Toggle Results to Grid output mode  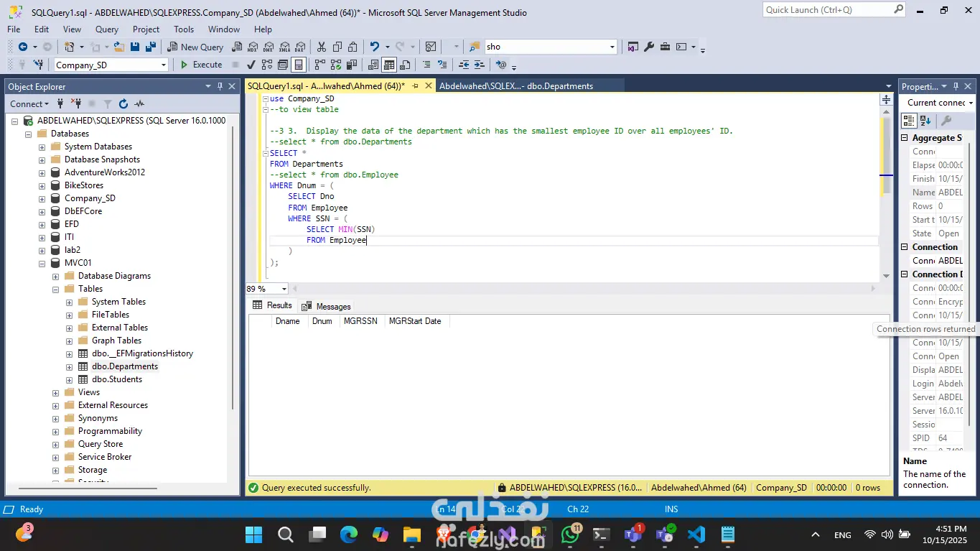388,65
